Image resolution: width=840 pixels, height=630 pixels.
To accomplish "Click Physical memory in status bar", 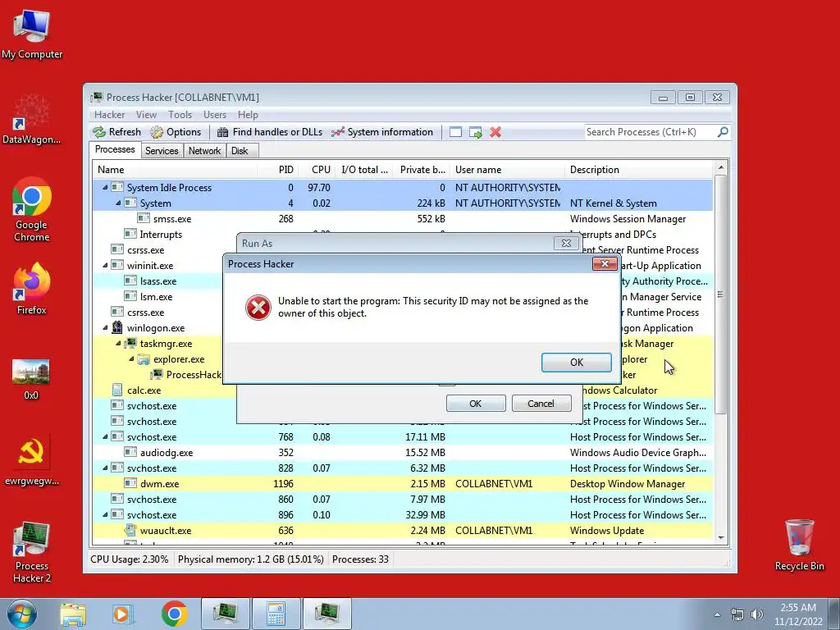I will [x=251, y=559].
